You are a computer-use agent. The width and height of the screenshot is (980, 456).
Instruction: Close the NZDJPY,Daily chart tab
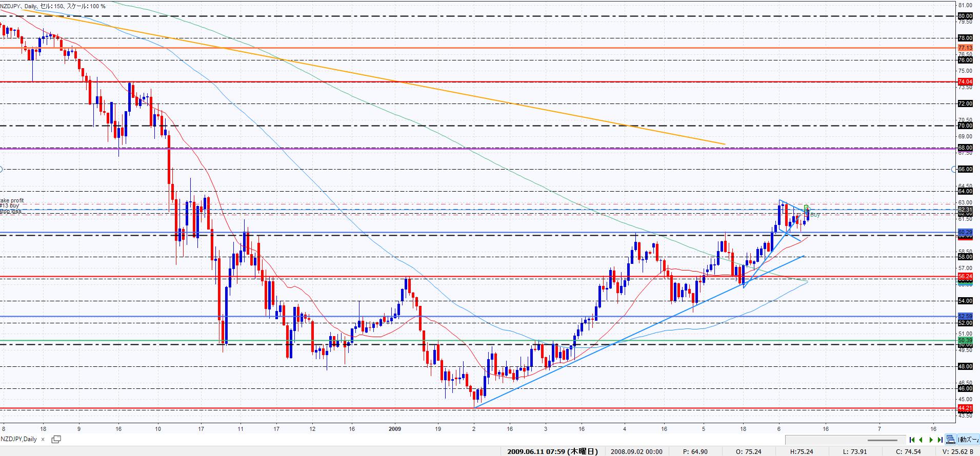43,439
